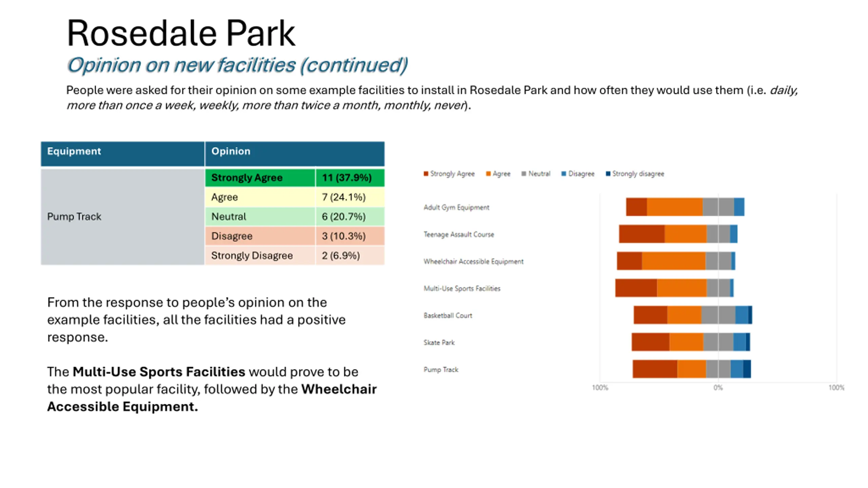Click the Strongly Agree legend swatch
The width and height of the screenshot is (868, 488).
(x=426, y=174)
